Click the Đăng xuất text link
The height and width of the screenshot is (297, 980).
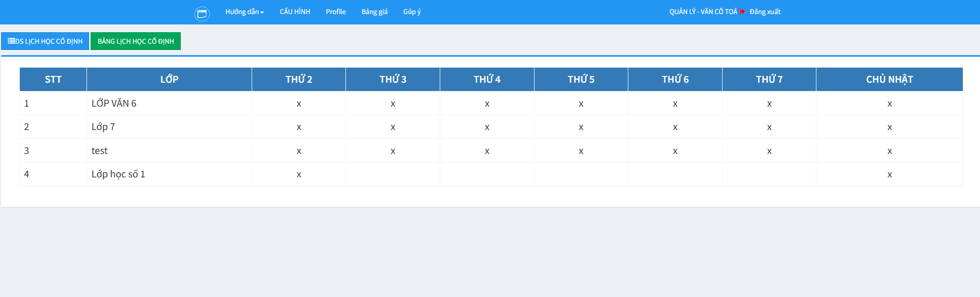pyautogui.click(x=765, y=12)
